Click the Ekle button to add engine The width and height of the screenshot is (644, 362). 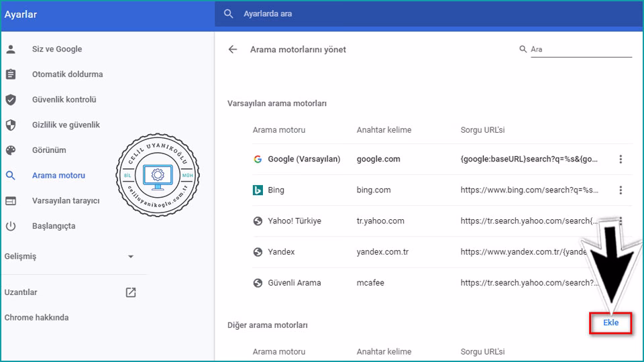(x=610, y=323)
